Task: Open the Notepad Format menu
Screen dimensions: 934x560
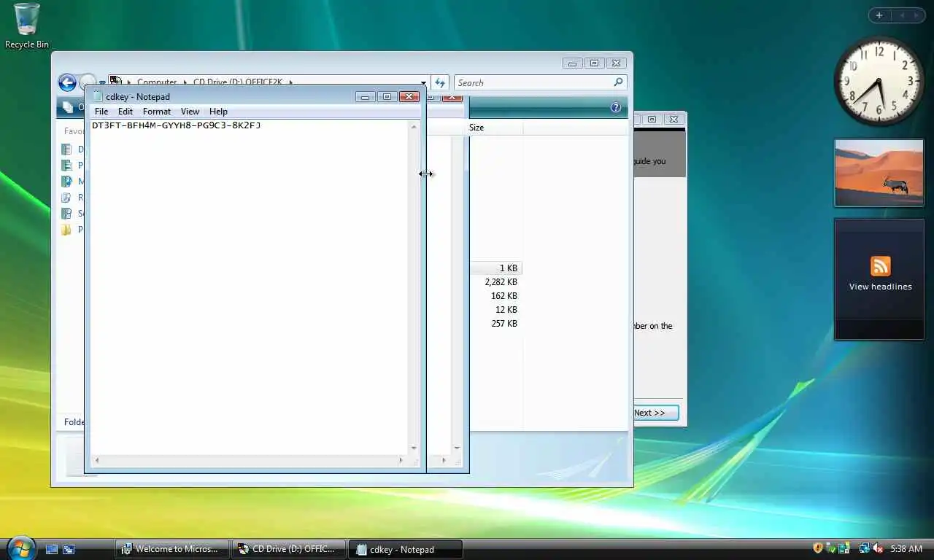Action: click(x=157, y=112)
